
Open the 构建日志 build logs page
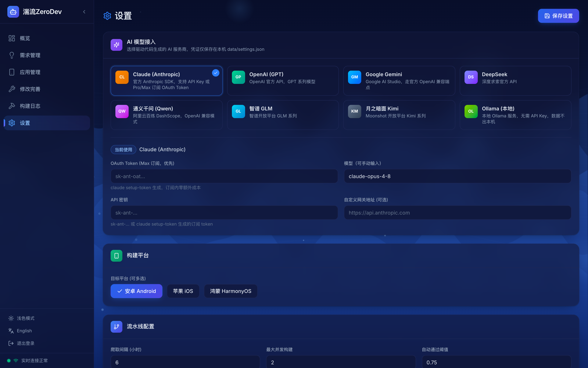(47, 106)
